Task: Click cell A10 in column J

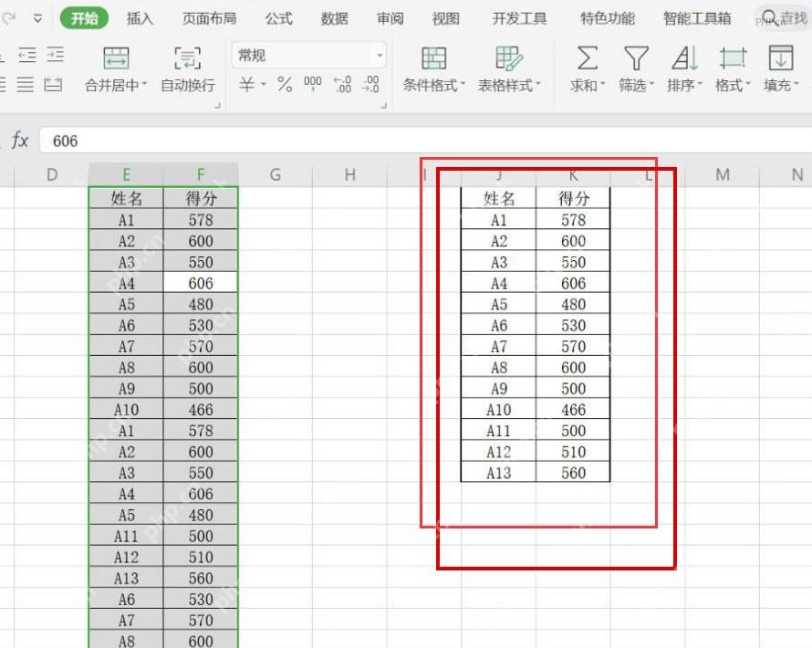Action: pos(499,409)
